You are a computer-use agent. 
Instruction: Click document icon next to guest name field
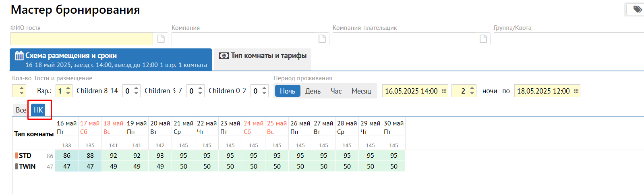click(x=161, y=39)
